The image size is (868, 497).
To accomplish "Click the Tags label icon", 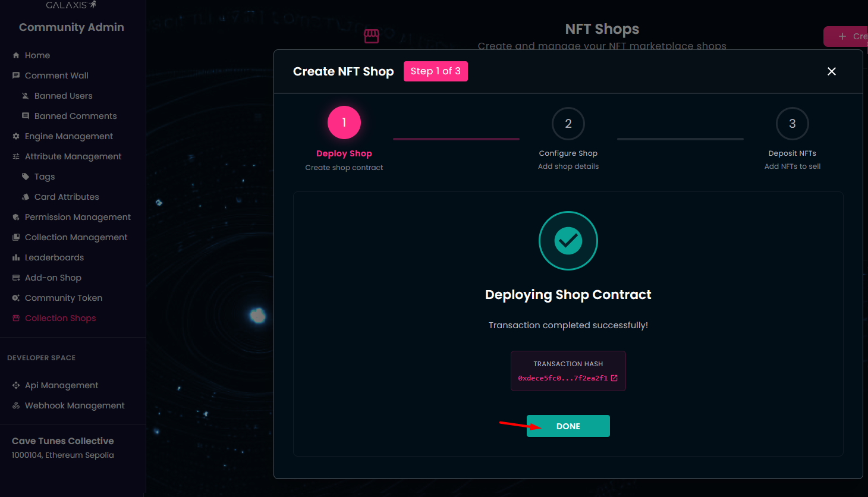I will point(26,177).
